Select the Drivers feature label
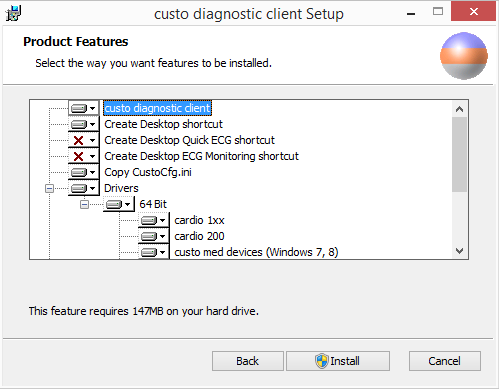The width and height of the screenshot is (499, 389). [x=121, y=188]
